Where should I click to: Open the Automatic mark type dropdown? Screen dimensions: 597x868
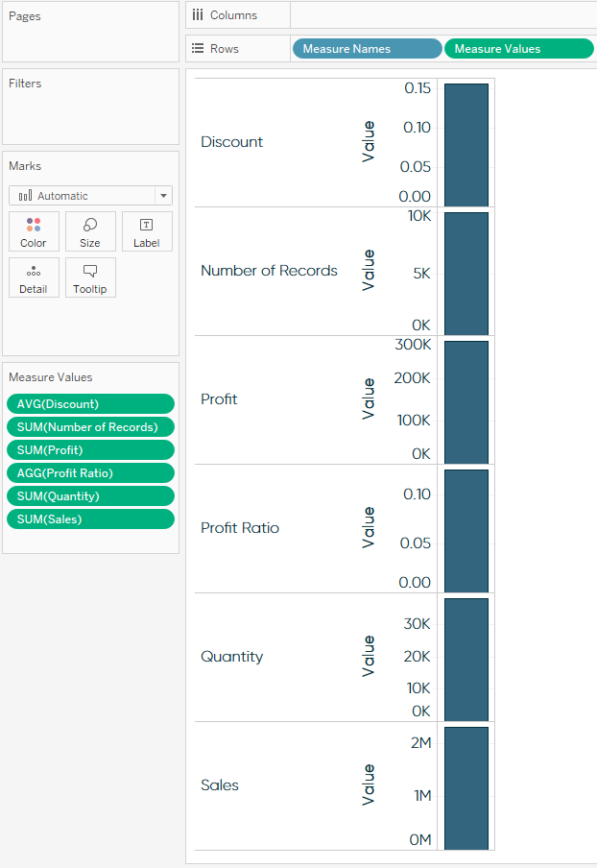pos(163,195)
